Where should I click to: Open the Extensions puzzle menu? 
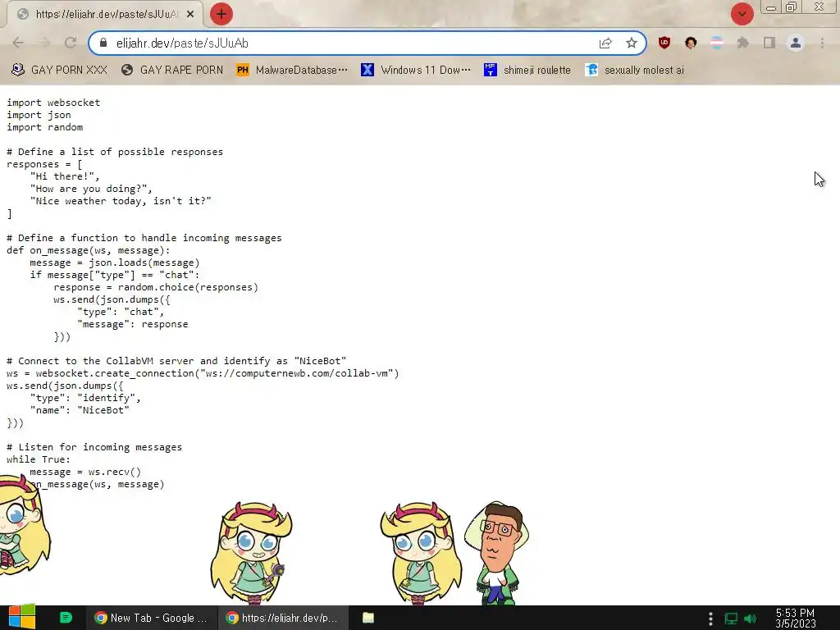(742, 43)
